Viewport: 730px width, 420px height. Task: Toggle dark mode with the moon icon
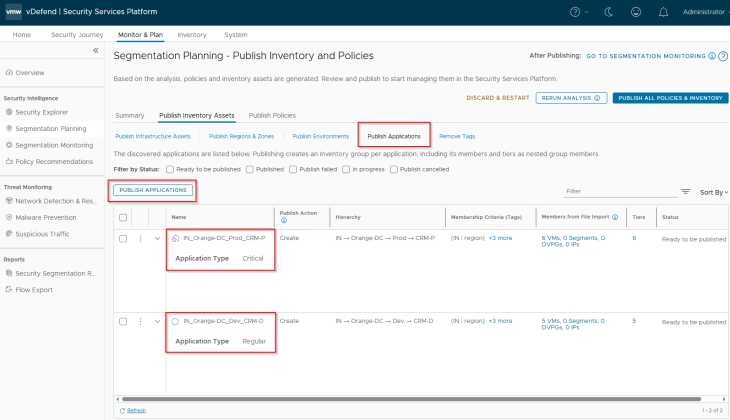tap(610, 12)
